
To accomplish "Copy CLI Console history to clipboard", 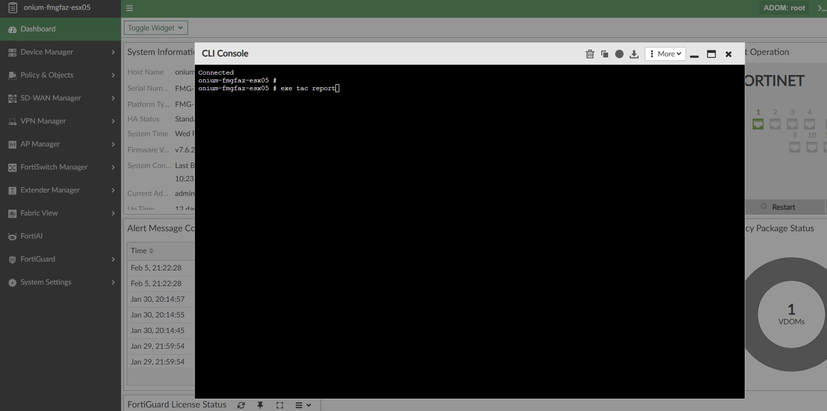I will tap(604, 54).
